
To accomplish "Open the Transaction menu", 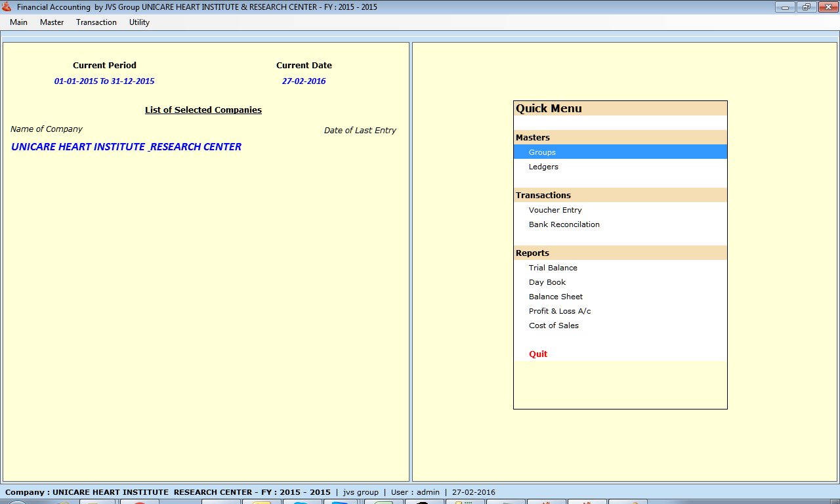I will [x=96, y=22].
